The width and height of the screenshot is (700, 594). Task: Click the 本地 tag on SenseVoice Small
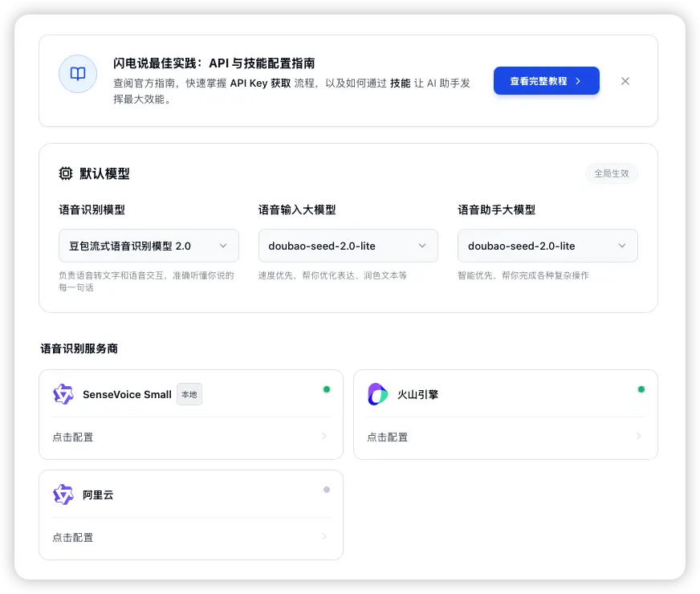189,394
